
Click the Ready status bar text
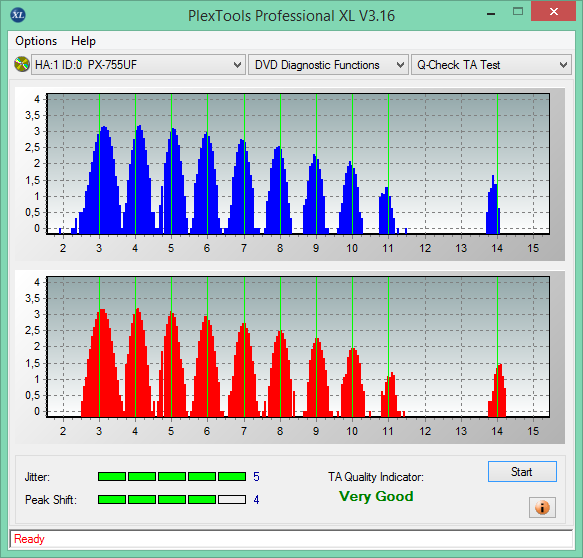[29, 539]
